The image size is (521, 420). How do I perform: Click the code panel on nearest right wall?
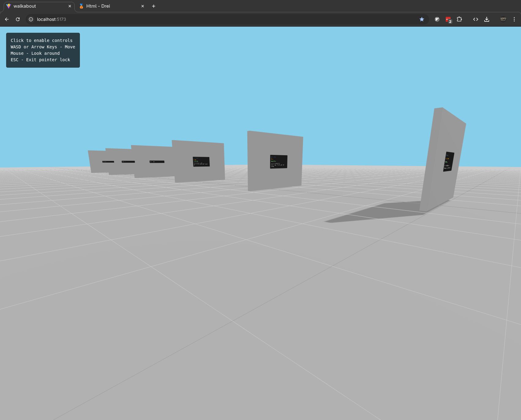[x=448, y=162]
